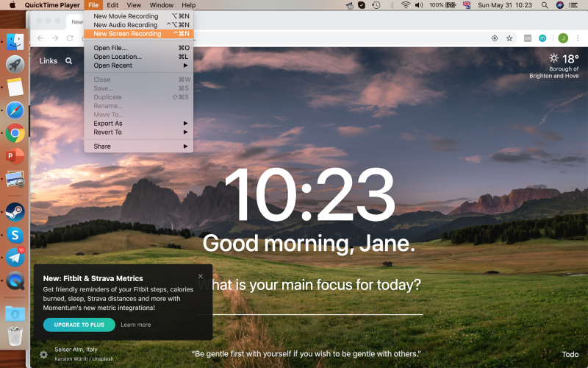The height and width of the screenshot is (368, 588).
Task: Launch Launchpad rocket icon in Dock
Action: 15,65
